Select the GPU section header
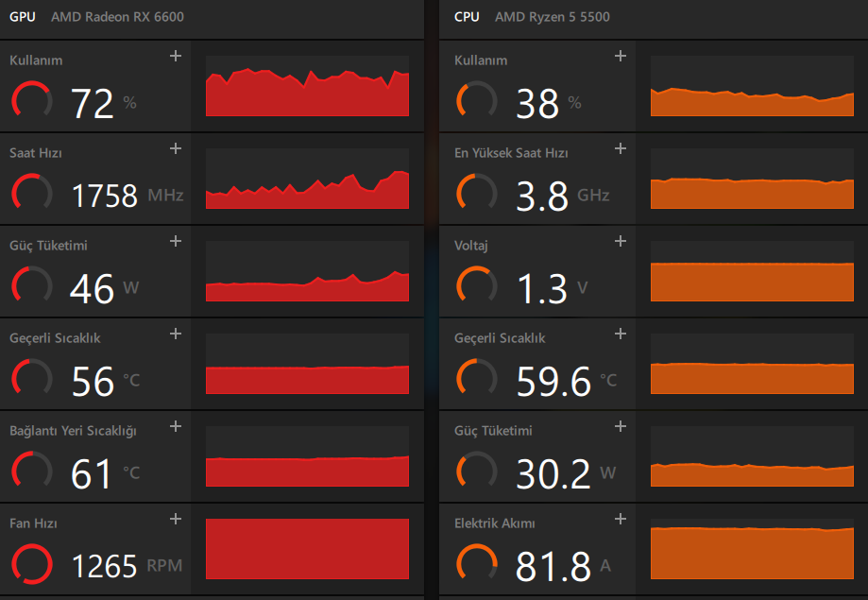Image resolution: width=868 pixels, height=600 pixels. (x=23, y=17)
